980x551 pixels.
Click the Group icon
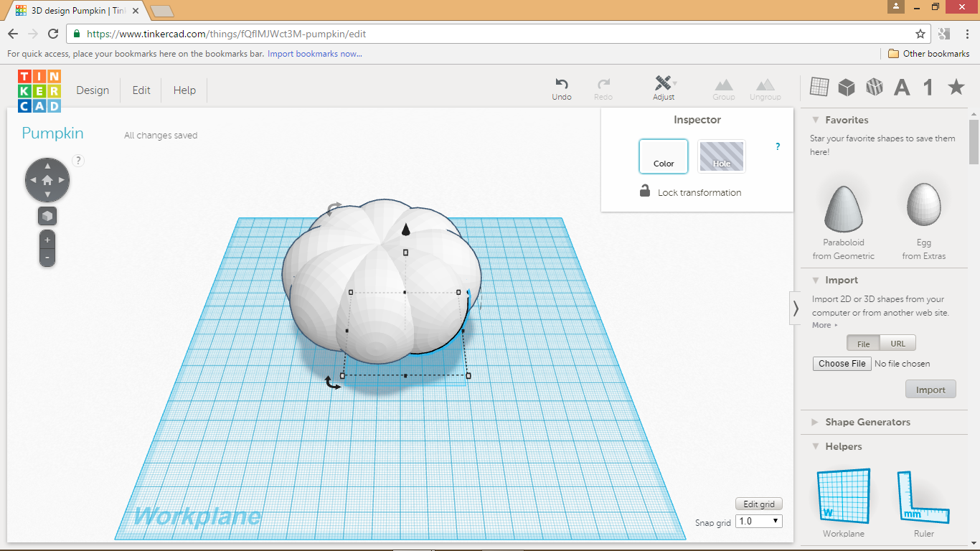click(723, 85)
